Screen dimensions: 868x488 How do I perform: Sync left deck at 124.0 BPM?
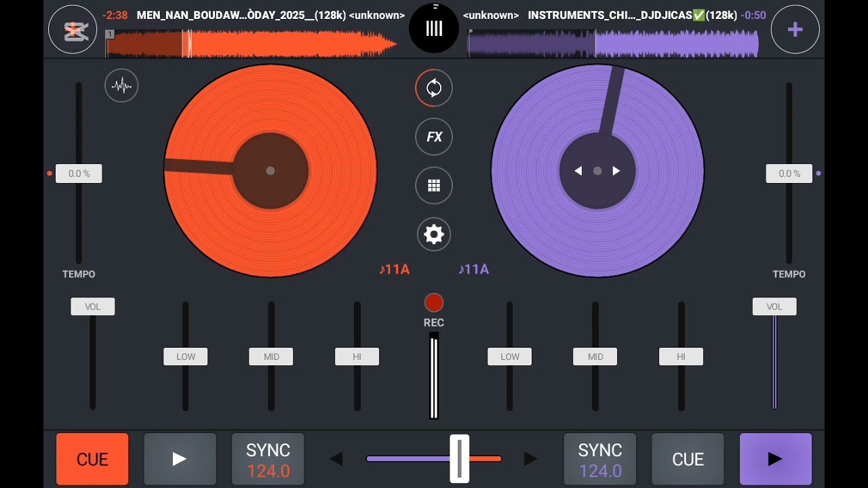coord(268,459)
